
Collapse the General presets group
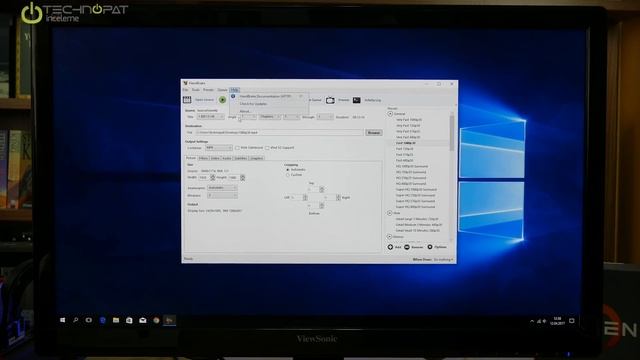coord(390,114)
